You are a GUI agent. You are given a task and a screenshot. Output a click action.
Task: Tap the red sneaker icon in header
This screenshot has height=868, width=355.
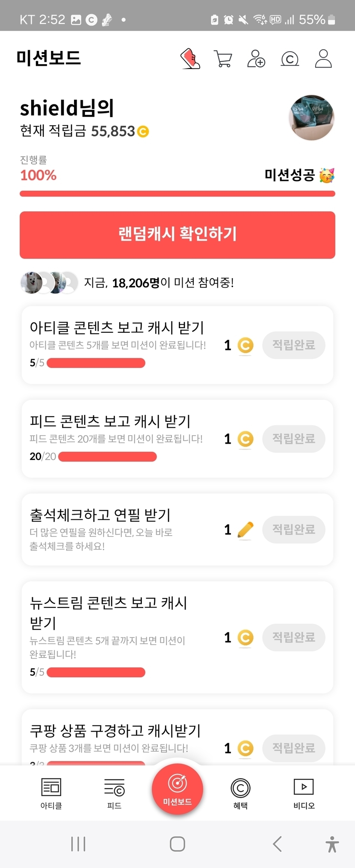pyautogui.click(x=190, y=59)
